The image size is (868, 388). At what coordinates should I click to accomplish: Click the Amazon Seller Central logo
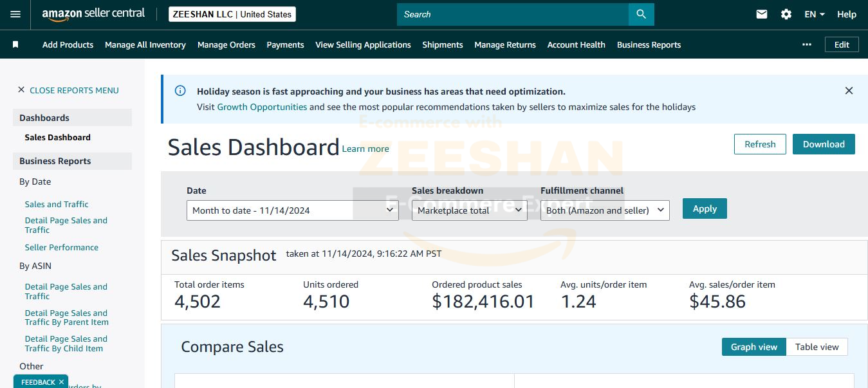click(x=93, y=14)
